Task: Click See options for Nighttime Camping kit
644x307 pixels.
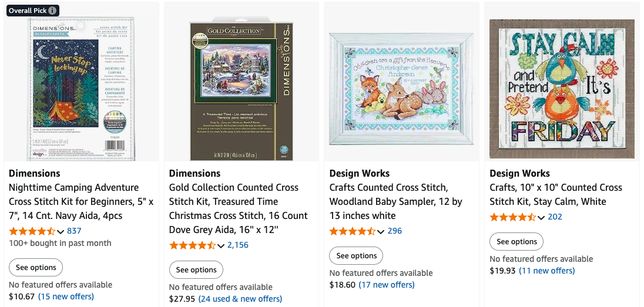Action: (36, 268)
